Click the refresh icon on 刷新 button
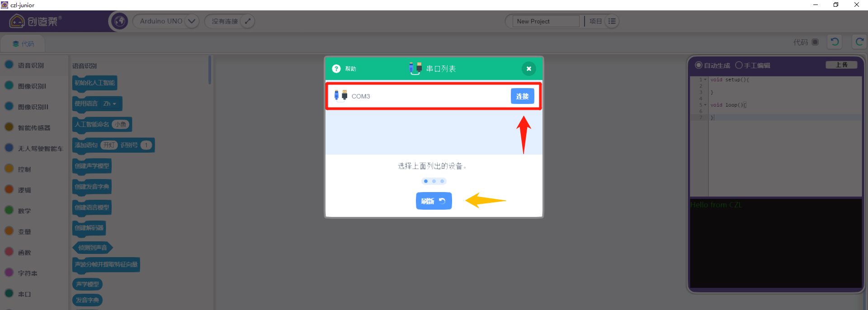Viewport: 868px width, 310px height. click(442, 201)
